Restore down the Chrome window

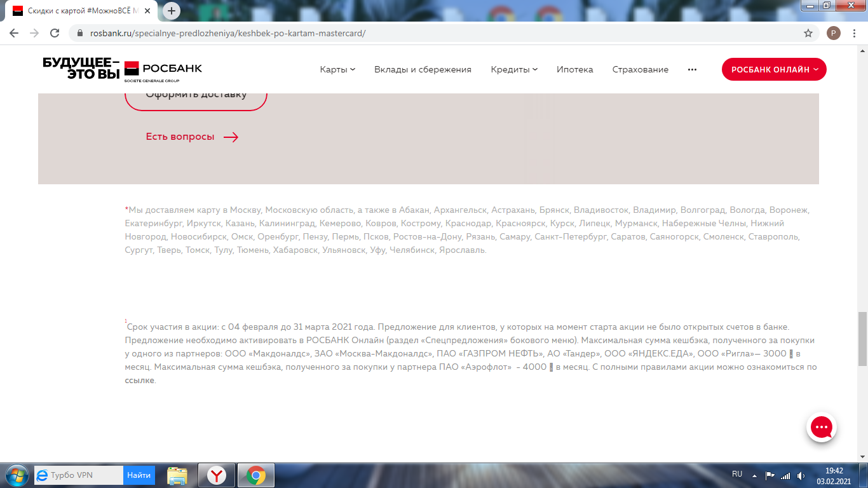tap(826, 5)
